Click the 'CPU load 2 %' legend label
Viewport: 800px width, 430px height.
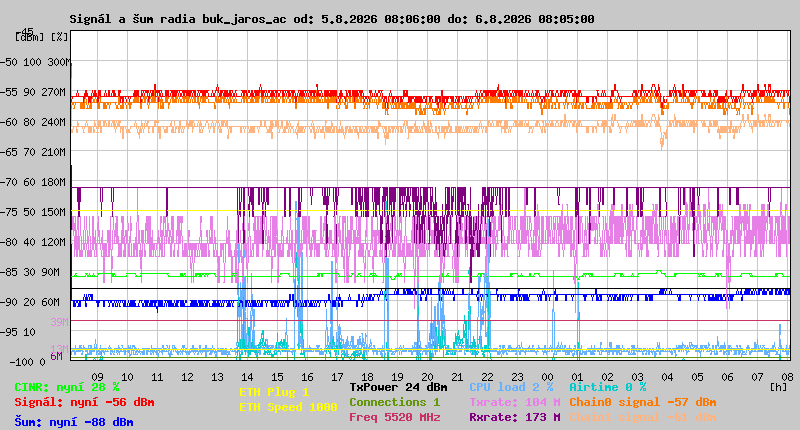pos(511,387)
